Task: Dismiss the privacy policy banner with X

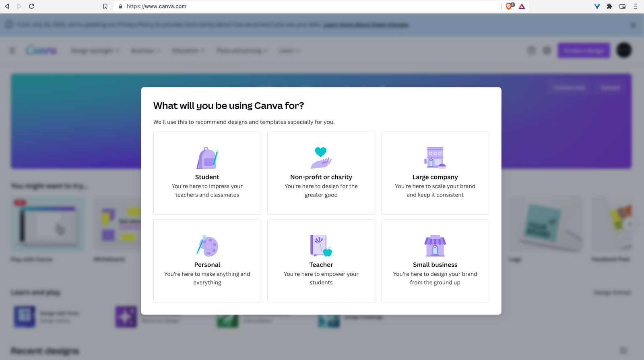Action: tap(633, 25)
